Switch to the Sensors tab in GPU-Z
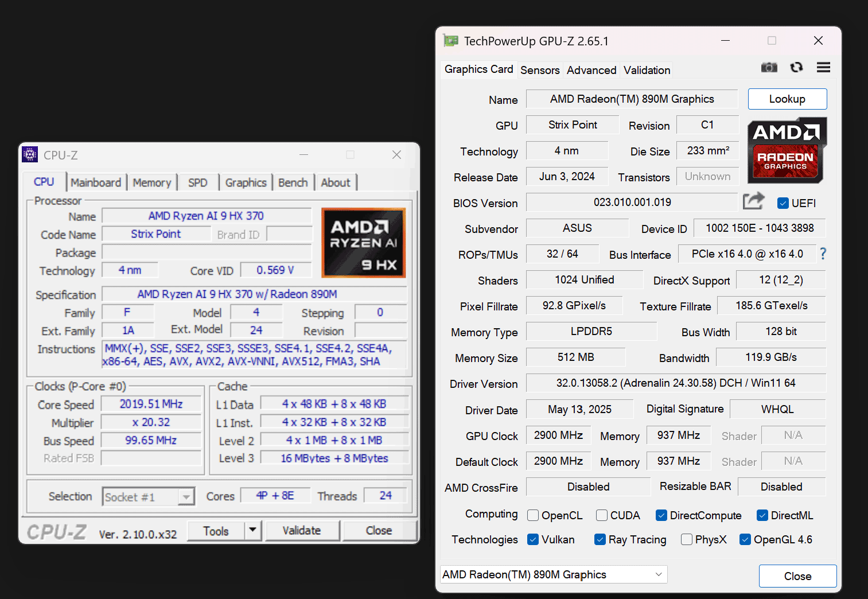This screenshot has width=868, height=599. [x=540, y=70]
